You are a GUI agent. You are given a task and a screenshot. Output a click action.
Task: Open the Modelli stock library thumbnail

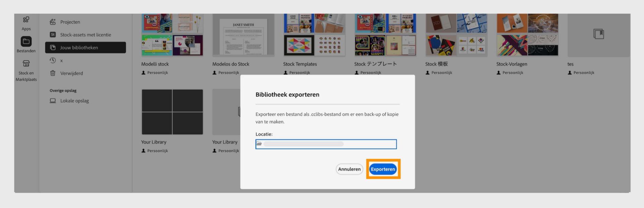click(x=172, y=35)
